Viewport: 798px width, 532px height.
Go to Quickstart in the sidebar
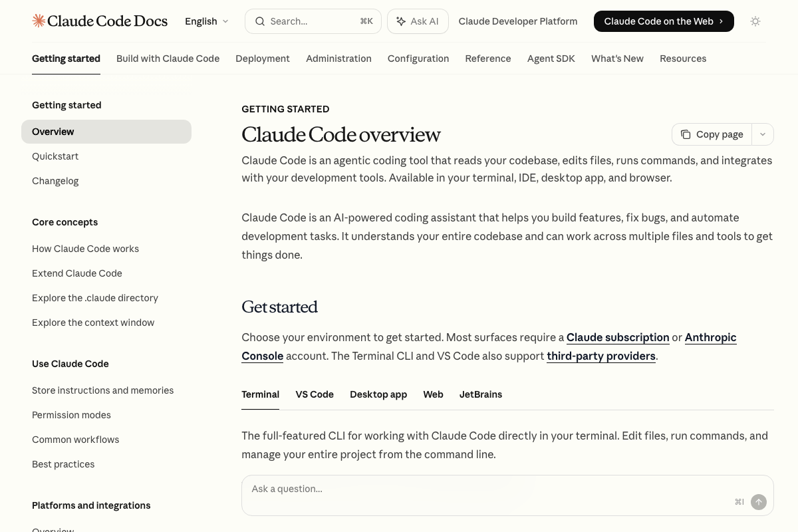coord(55,156)
